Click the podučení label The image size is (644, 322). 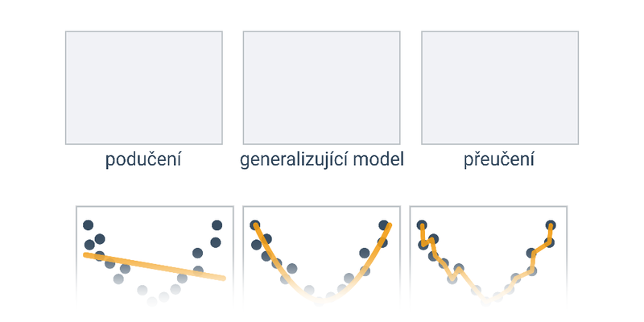[143, 159]
